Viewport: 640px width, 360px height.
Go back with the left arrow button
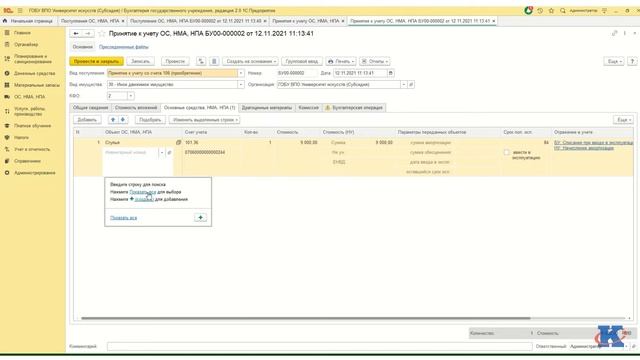tap(76, 33)
